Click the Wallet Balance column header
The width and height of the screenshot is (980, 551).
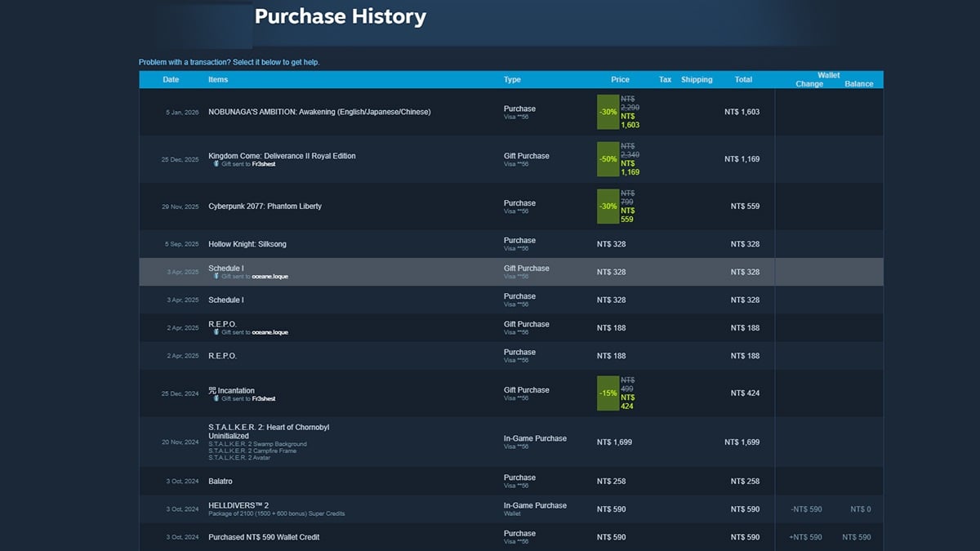tap(859, 84)
